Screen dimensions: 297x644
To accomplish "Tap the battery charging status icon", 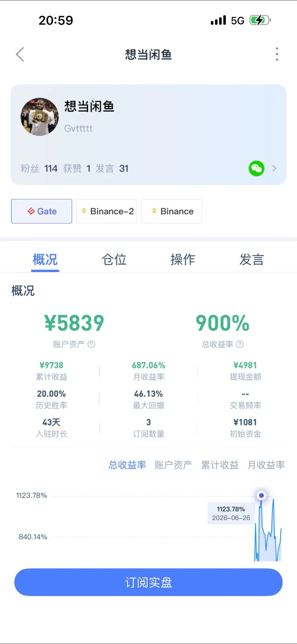I will (x=260, y=20).
